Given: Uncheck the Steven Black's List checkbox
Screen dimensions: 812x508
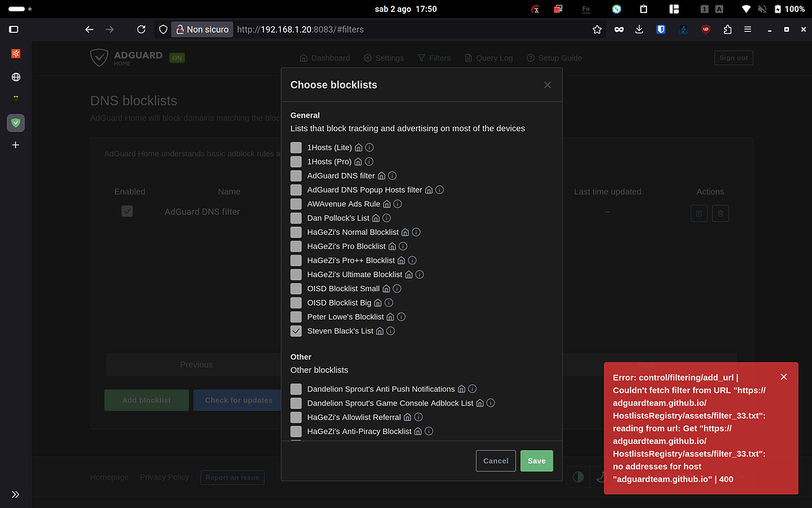Looking at the screenshot, I should click(296, 331).
